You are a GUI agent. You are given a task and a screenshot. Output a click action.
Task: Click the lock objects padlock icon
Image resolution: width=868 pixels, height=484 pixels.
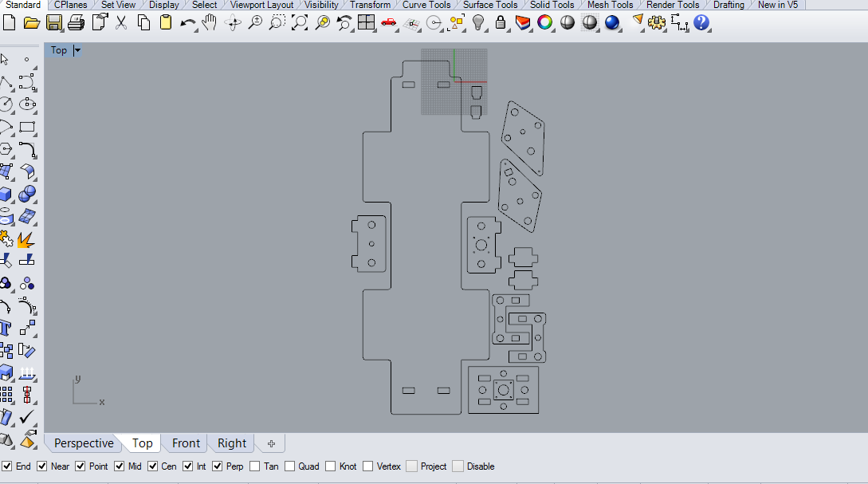[500, 23]
